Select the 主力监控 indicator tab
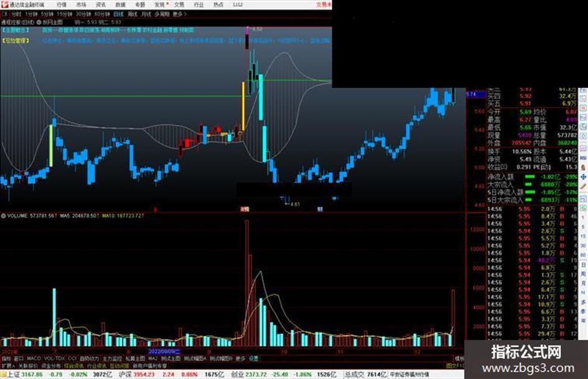Screen dimensions: 588x379 [112, 358]
